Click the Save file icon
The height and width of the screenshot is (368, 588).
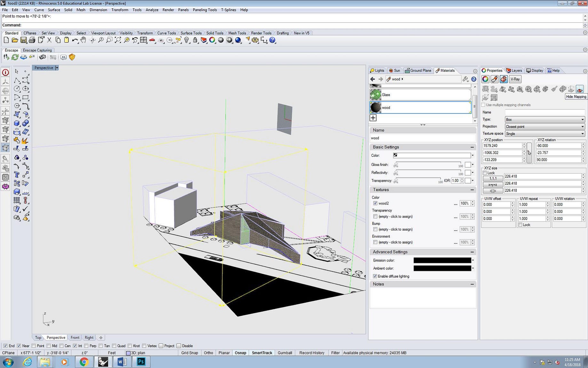[x=23, y=40]
